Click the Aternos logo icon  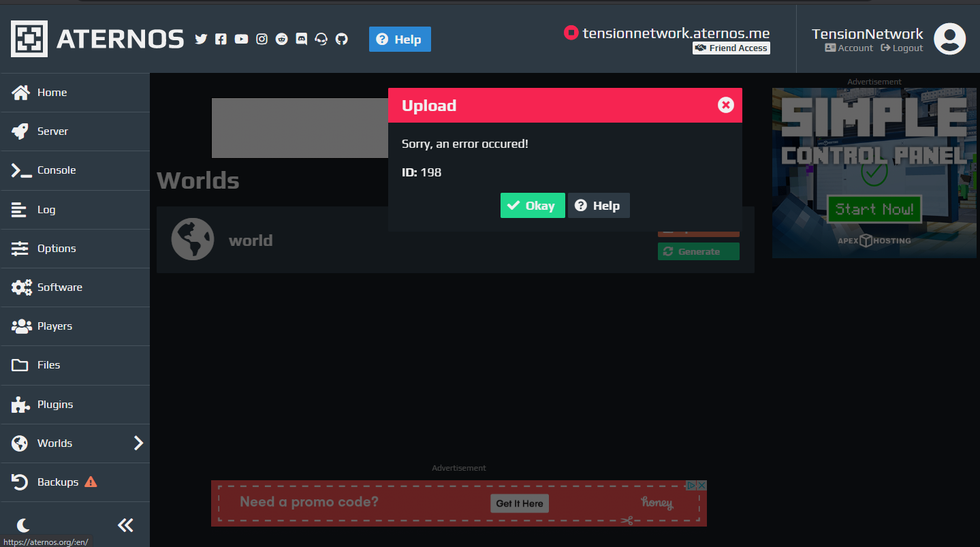coord(29,39)
